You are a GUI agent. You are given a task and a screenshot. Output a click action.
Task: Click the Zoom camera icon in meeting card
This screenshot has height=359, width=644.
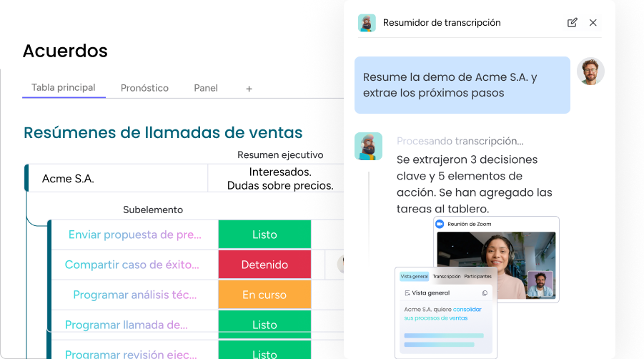click(x=440, y=224)
